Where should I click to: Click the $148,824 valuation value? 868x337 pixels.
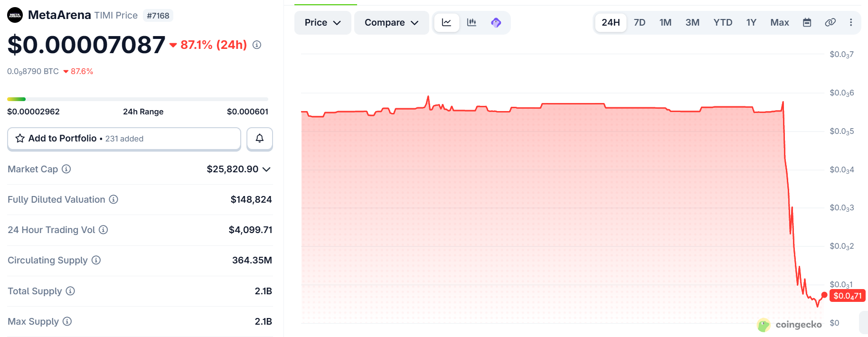(251, 199)
